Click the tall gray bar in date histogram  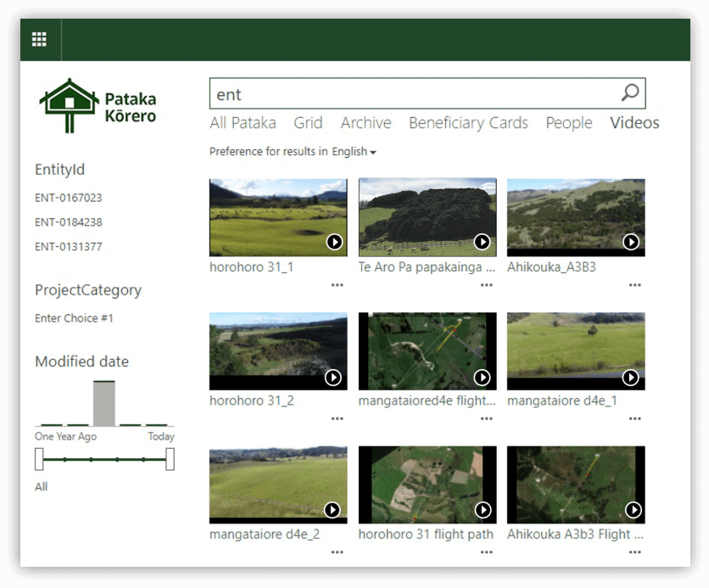pos(104,404)
